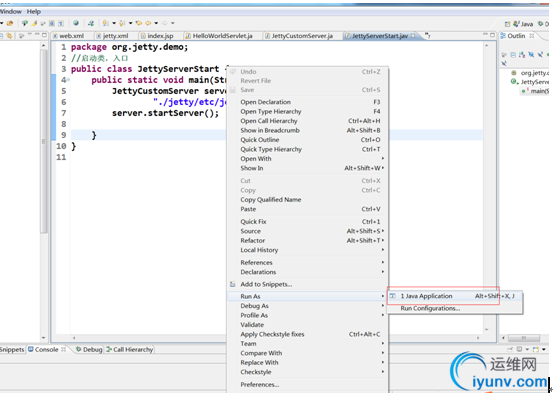Select Quick Fix menu entry
This screenshot has height=398, width=553.
click(x=308, y=221)
